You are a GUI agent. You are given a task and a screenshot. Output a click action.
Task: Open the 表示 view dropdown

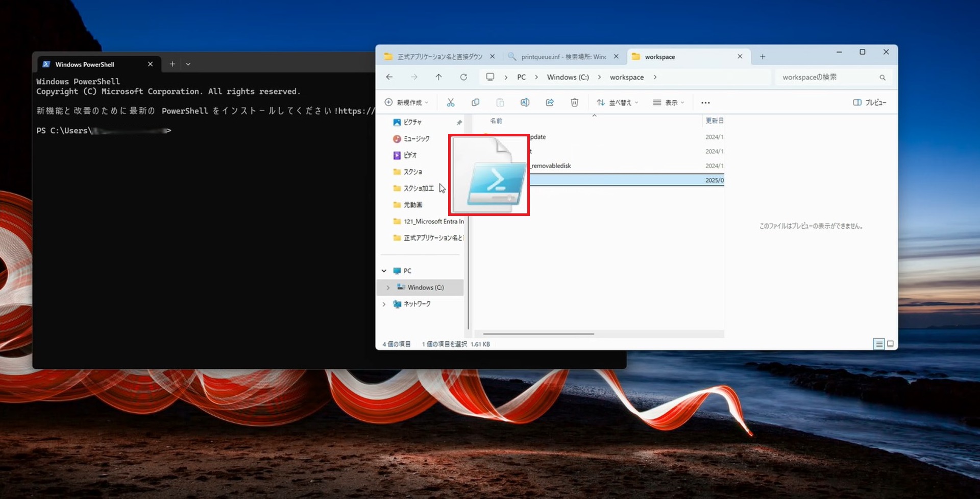pyautogui.click(x=668, y=103)
